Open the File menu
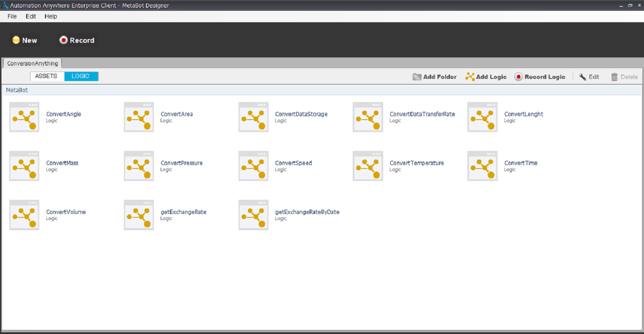This screenshot has width=644, height=334. [12, 16]
